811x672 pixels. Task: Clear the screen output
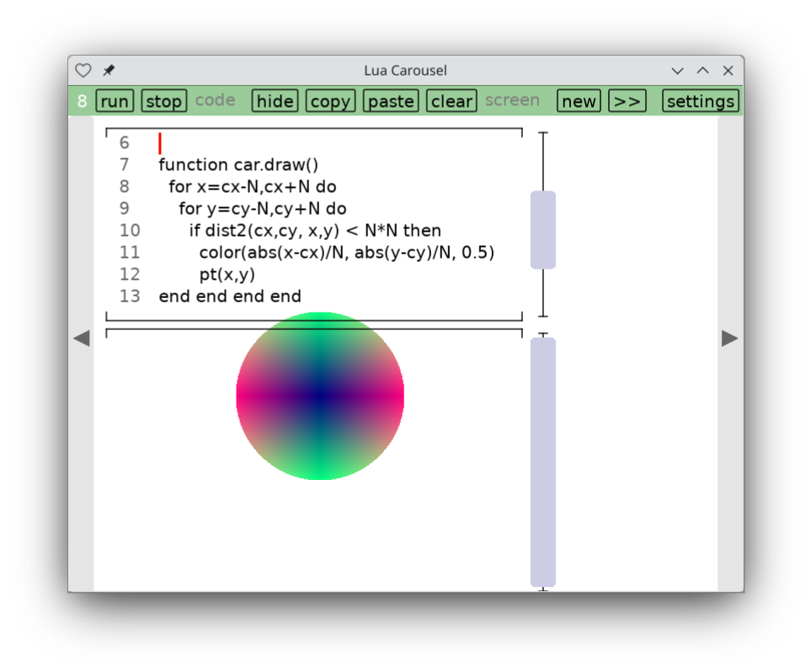(x=451, y=101)
